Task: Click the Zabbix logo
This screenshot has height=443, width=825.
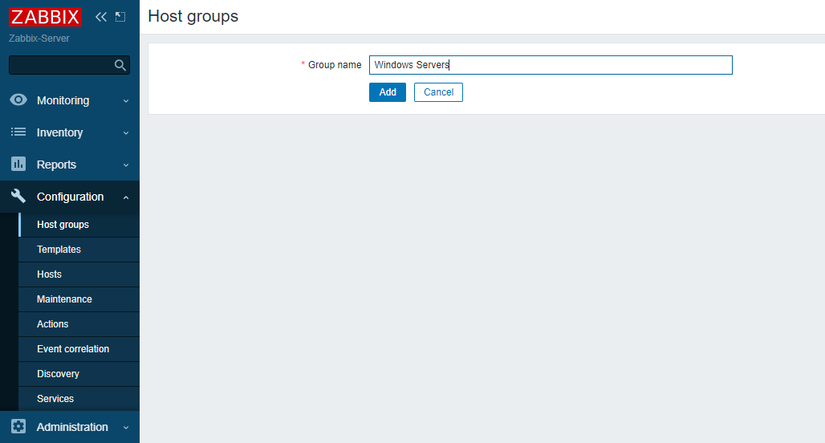Action: coord(45,17)
